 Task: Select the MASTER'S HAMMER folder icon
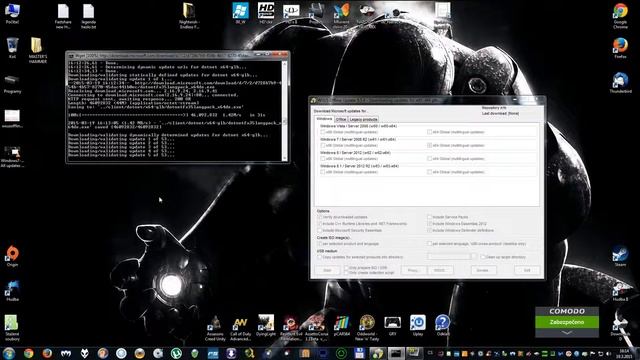[x=38, y=50]
